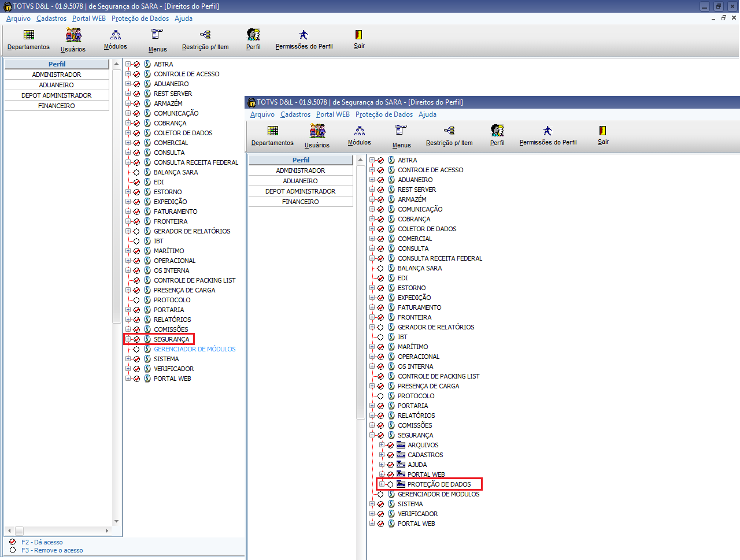This screenshot has width=740, height=560.
Task: Click scroll-up arrow of front window profile list
Action: [x=360, y=160]
